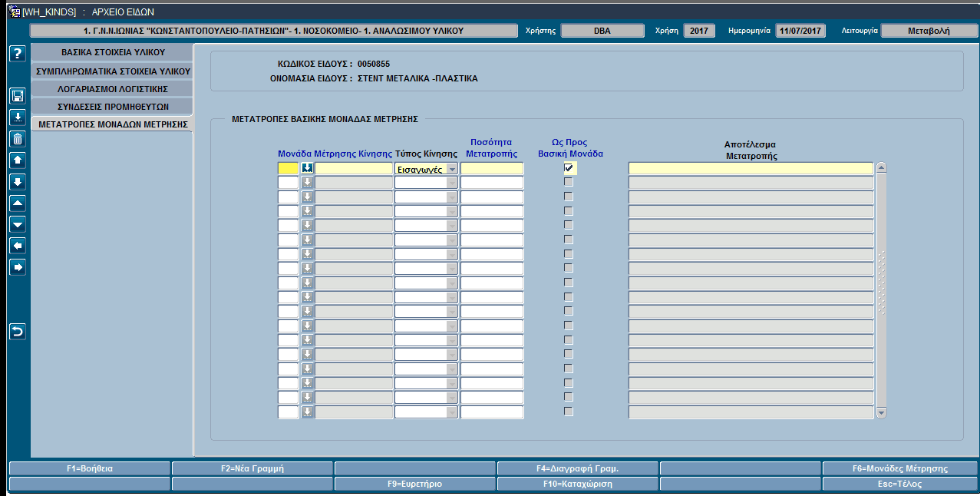The width and height of the screenshot is (980, 496).
Task: Open the ΛΟΓΑΡΙΑΣΜΟΙ ΛΟΓΙΣΤΙΚΗΣ tab
Action: click(113, 88)
